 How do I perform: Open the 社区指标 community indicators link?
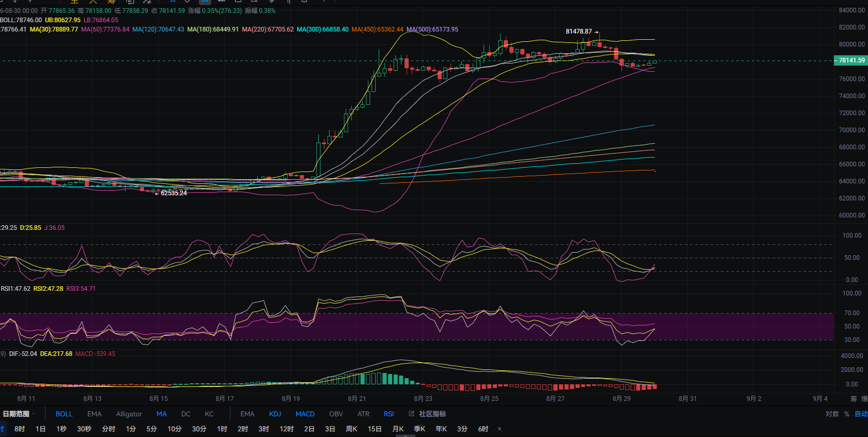click(432, 414)
